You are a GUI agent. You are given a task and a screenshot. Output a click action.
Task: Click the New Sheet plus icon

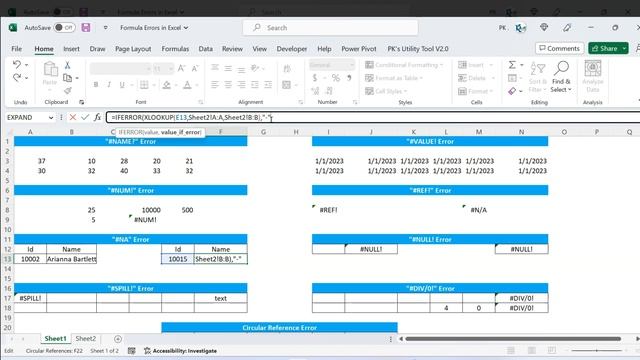118,339
